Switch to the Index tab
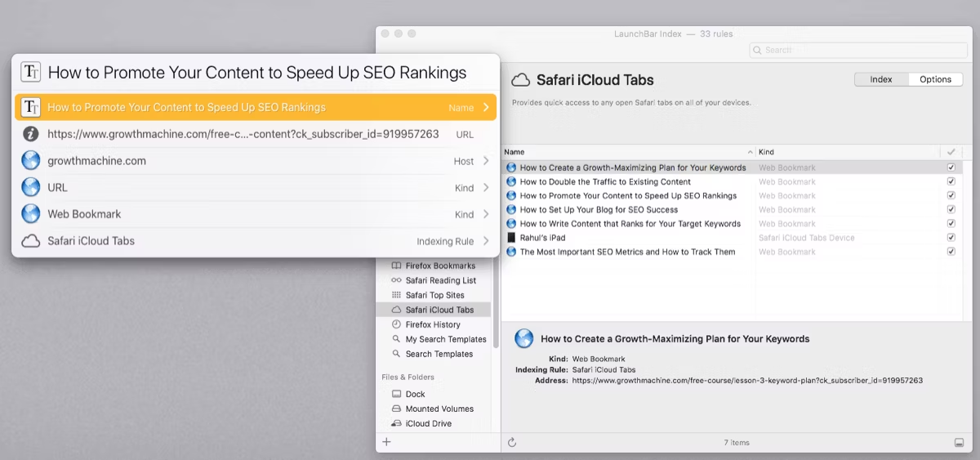The height and width of the screenshot is (460, 980). [x=881, y=79]
